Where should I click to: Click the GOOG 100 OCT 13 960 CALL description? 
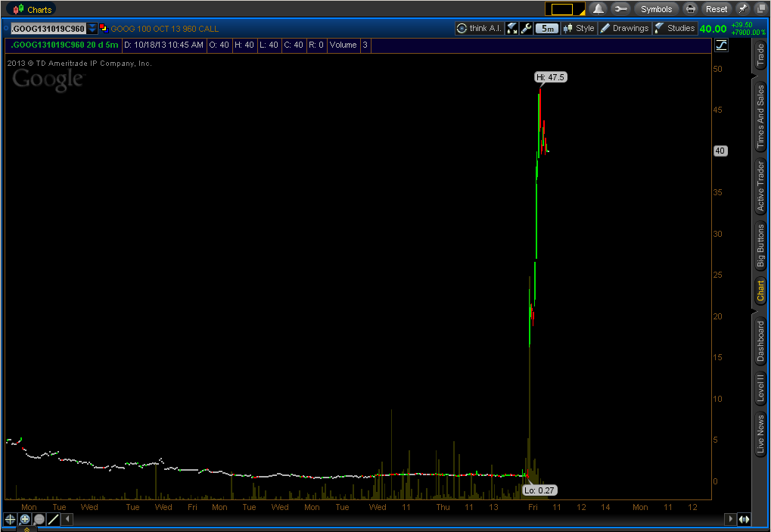165,29
